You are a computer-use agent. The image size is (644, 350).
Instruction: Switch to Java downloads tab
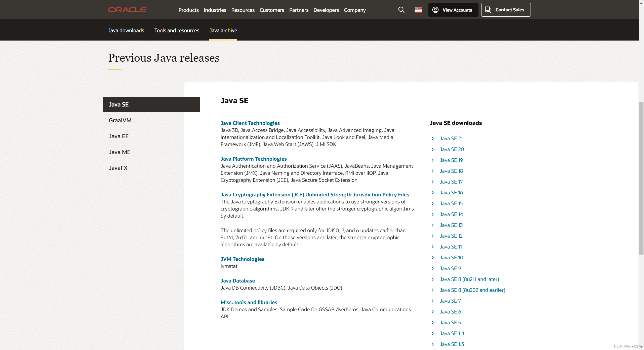(126, 30)
